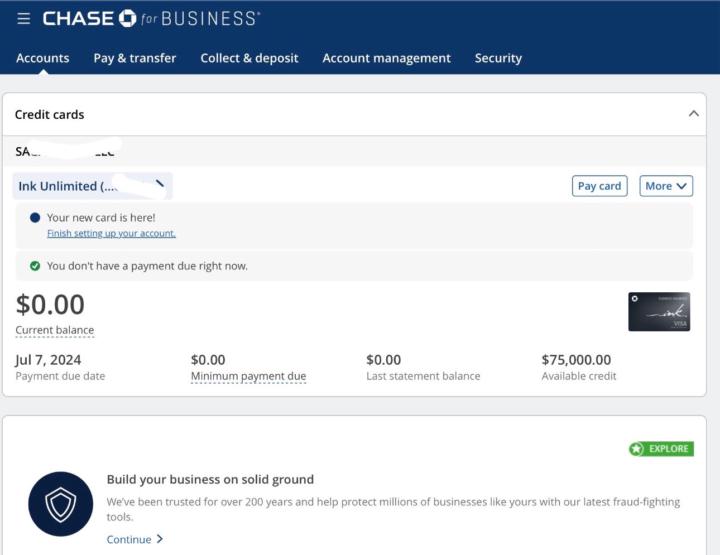Click the Jul 7, 2024 due date
This screenshot has height=555, width=720.
48,359
